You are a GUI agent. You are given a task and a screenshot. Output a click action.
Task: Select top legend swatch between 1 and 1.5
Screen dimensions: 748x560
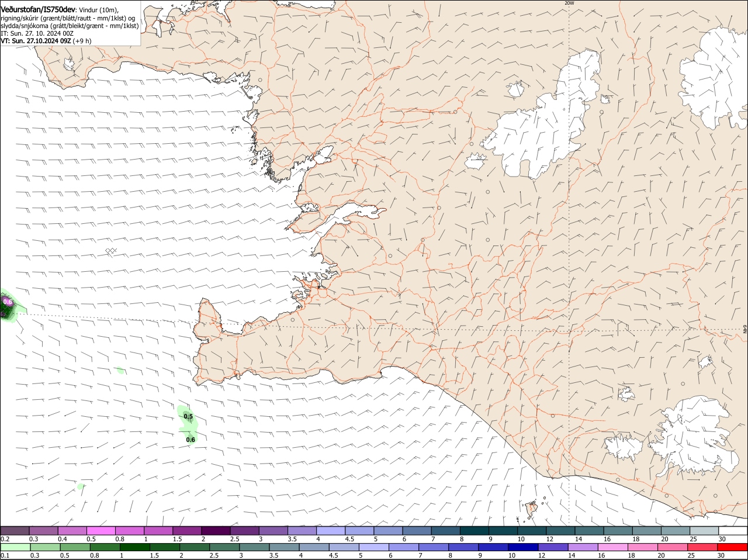click(158, 530)
